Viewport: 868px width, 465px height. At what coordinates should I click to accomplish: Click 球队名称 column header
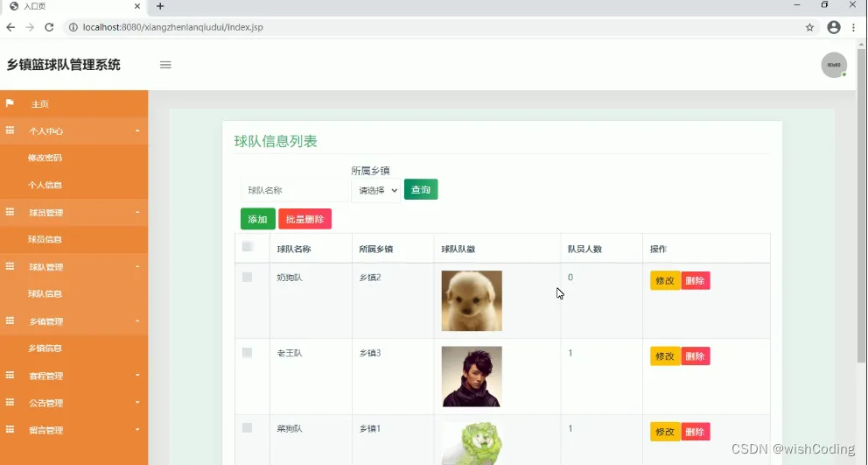tap(294, 249)
